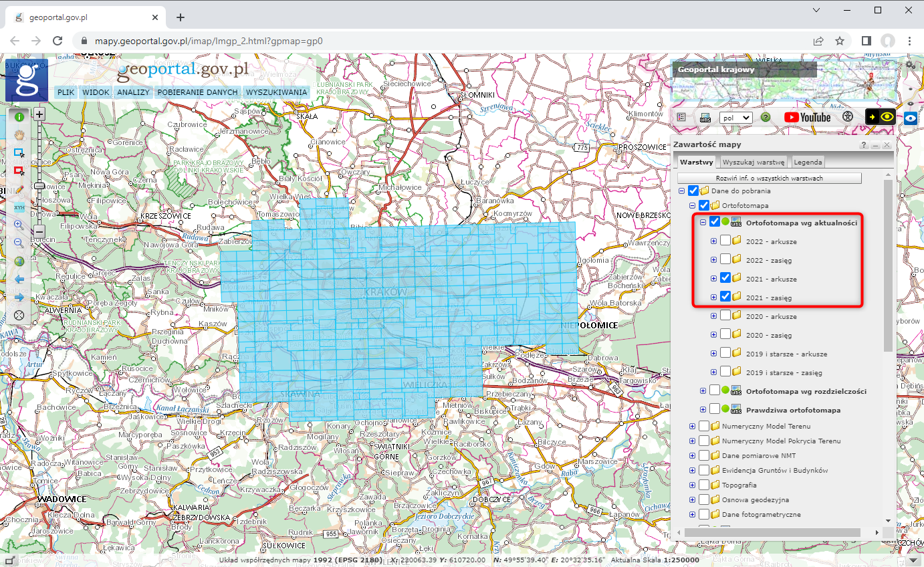Uncheck the 2021 - arkusze layer
The height and width of the screenshot is (567, 924).
[x=725, y=278]
